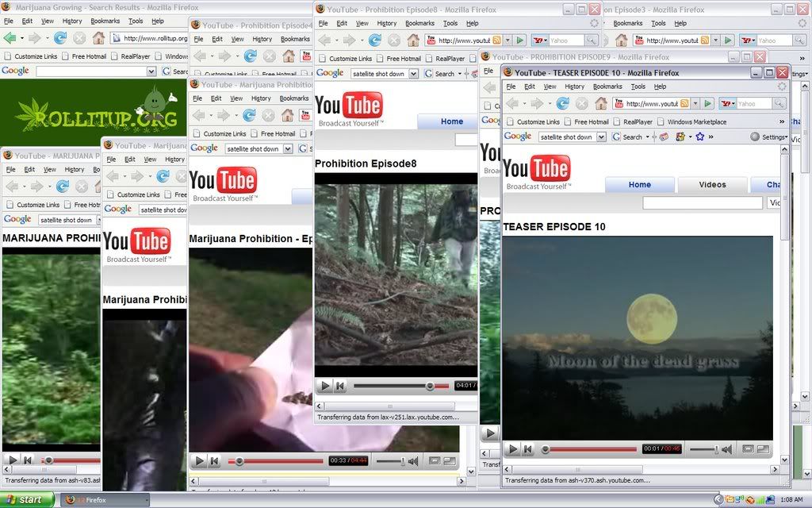The height and width of the screenshot is (508, 812).
Task: Click Home icon in the TEASER EPISODE 10 window
Action: [601, 104]
